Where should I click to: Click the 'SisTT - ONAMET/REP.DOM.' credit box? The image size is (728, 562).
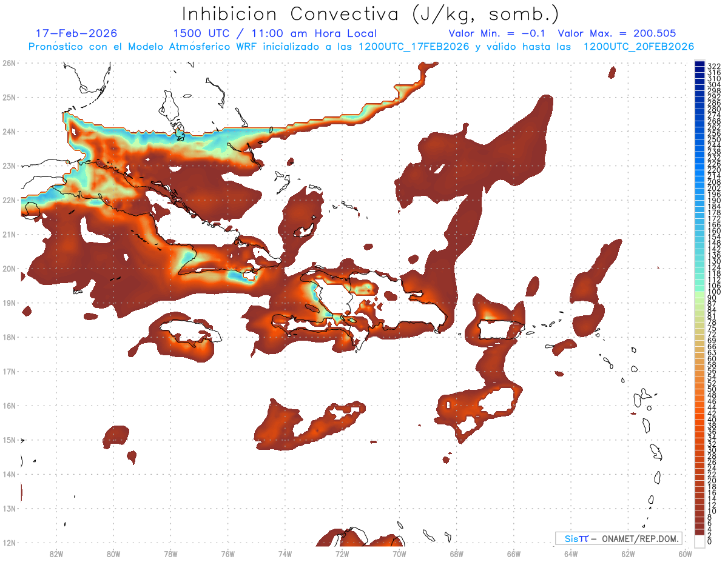click(x=619, y=538)
